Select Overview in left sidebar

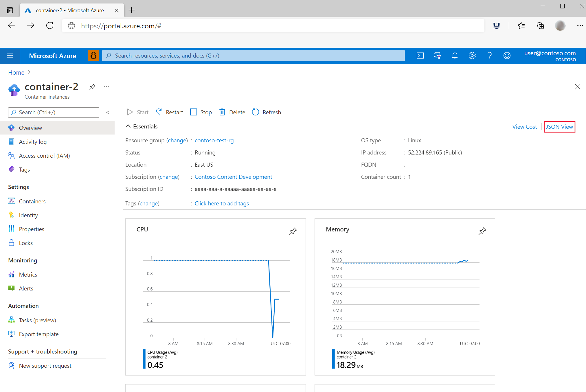30,128
